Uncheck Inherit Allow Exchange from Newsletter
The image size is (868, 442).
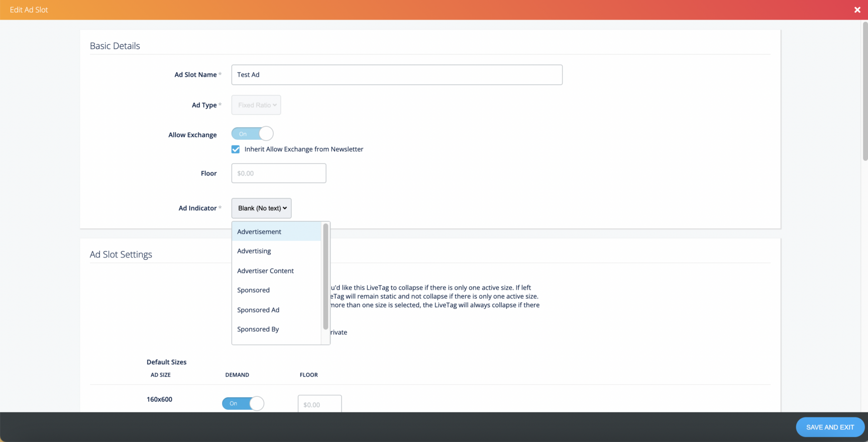point(236,149)
